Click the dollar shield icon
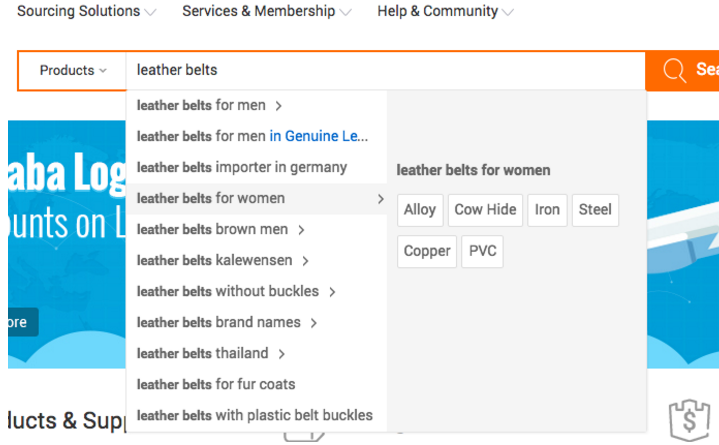This screenshot has height=445, width=719. [689, 420]
